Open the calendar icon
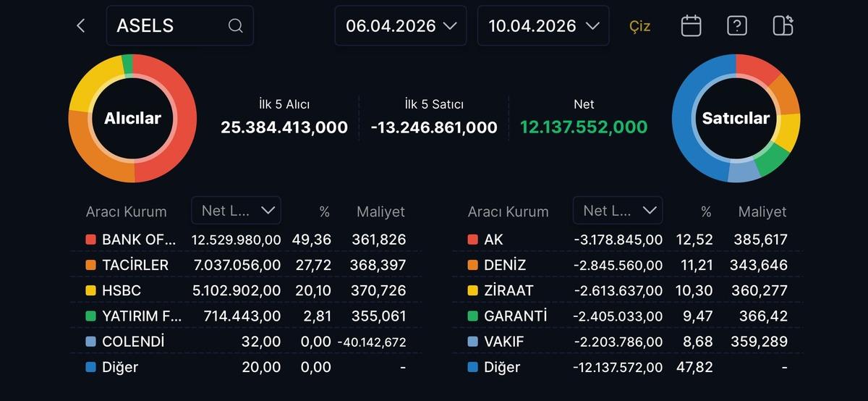 coord(691,26)
